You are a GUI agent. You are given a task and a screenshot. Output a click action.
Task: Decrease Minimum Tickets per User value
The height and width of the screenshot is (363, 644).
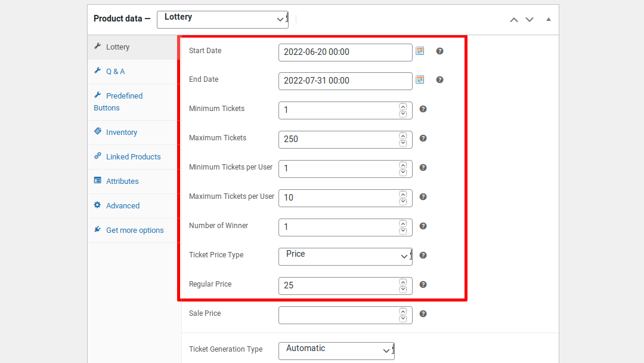tap(403, 173)
